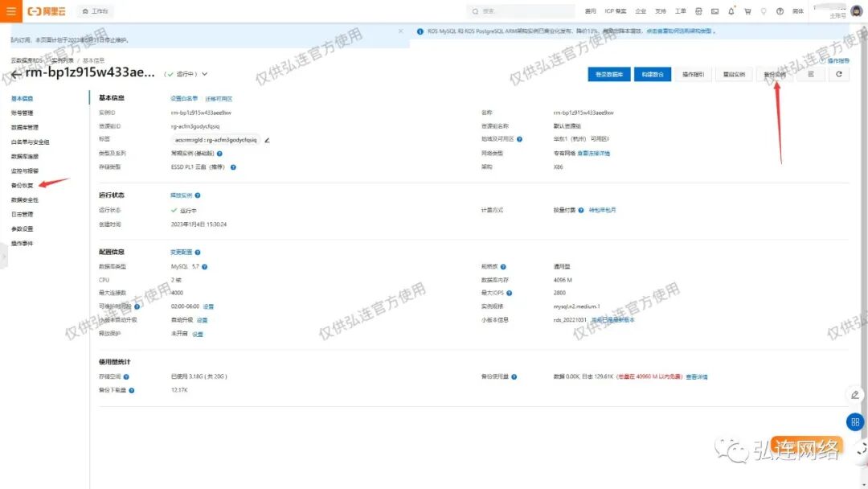Click the pencil icon to edit the tag

click(267, 140)
